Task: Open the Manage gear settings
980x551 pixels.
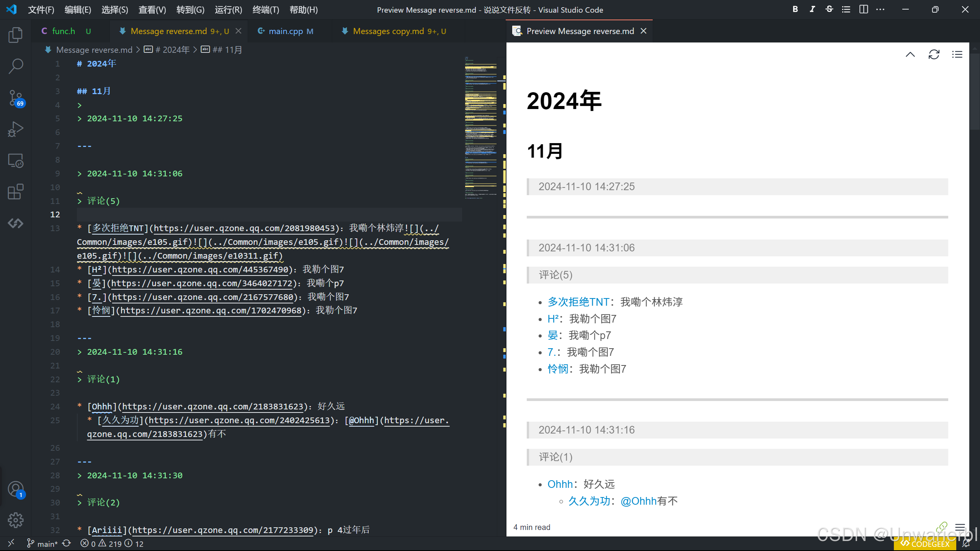Action: tap(15, 520)
